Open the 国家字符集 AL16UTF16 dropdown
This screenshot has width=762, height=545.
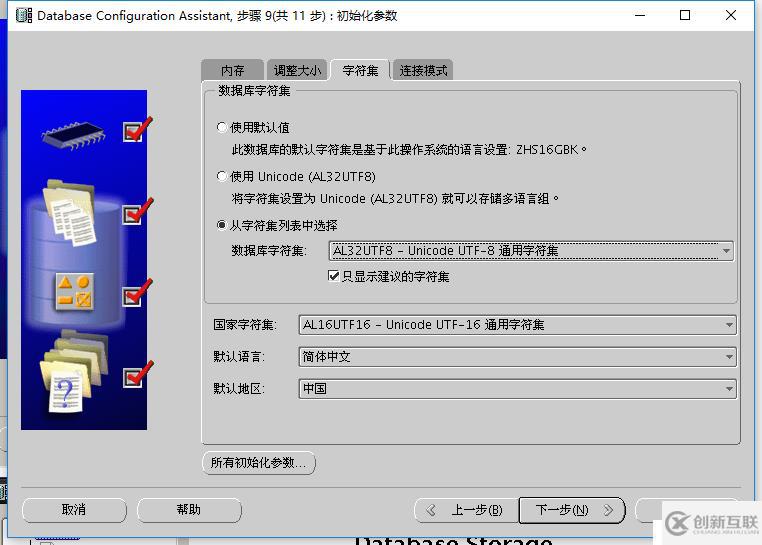518,325
